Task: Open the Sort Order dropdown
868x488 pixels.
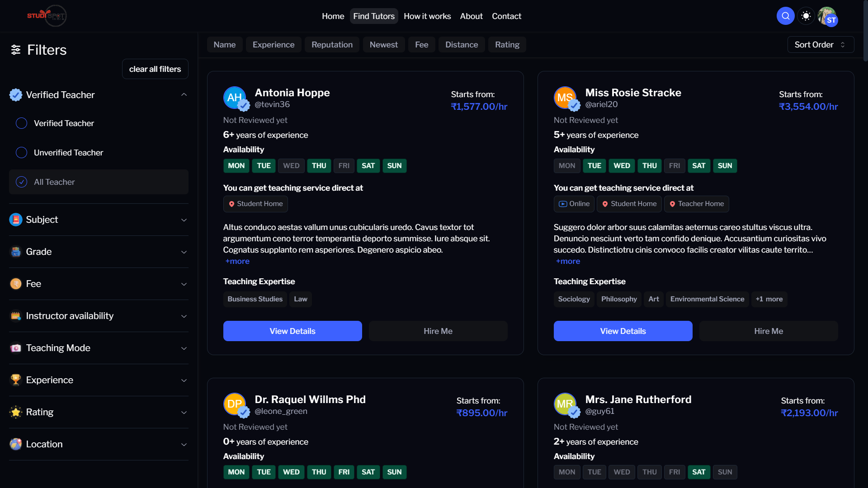Action: click(x=820, y=45)
